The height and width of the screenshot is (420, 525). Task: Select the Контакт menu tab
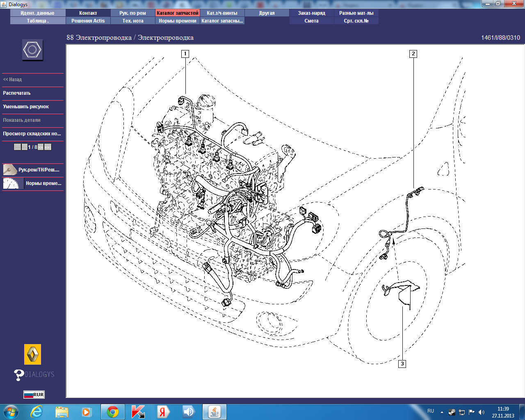pyautogui.click(x=88, y=13)
